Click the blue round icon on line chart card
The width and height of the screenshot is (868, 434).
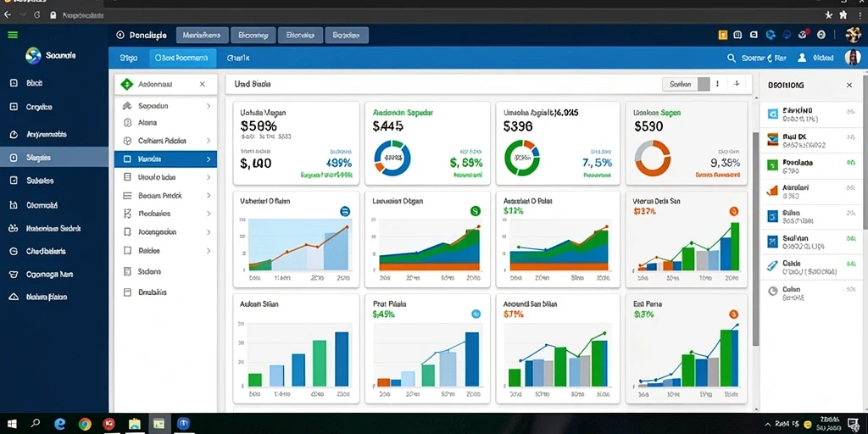pyautogui.click(x=344, y=211)
